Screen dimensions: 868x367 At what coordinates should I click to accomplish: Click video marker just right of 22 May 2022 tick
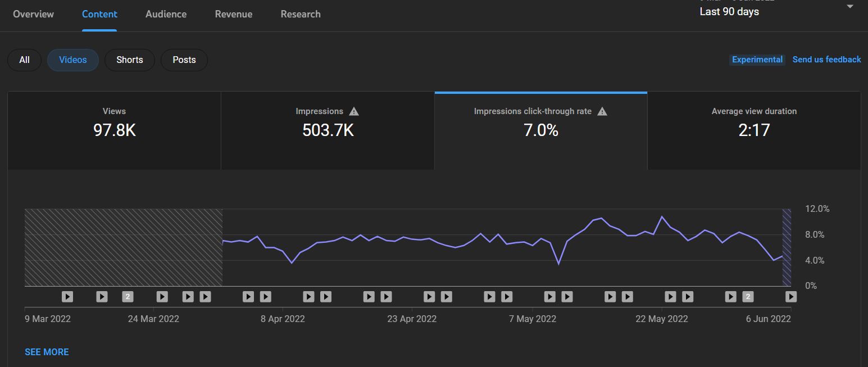point(670,296)
